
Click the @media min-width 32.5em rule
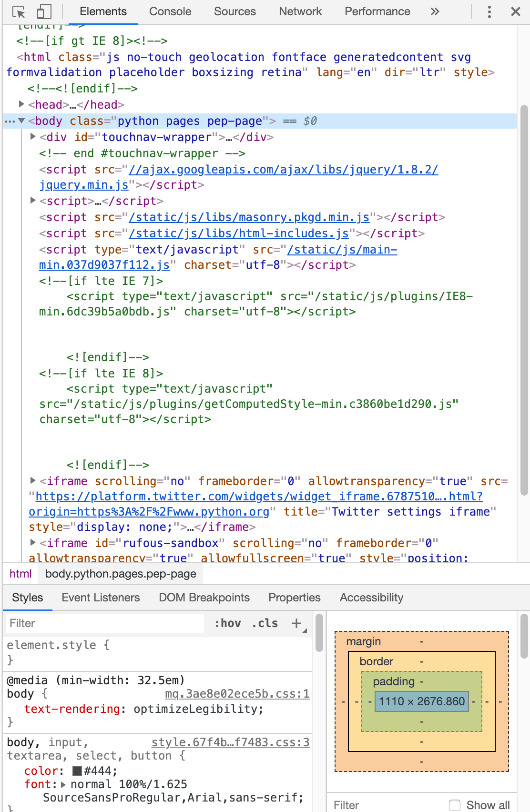[95, 680]
